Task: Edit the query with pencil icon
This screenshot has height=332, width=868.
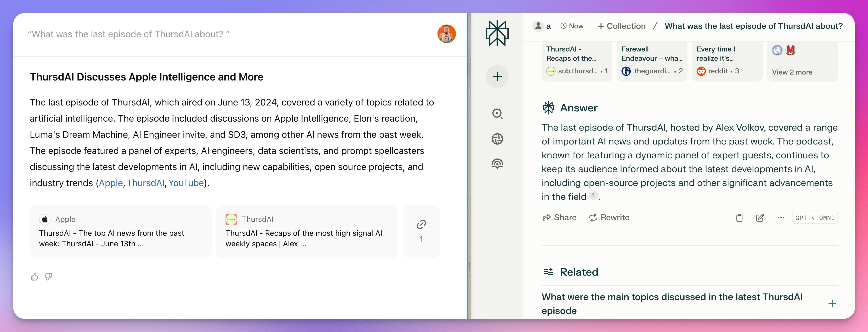Action: pyautogui.click(x=760, y=218)
